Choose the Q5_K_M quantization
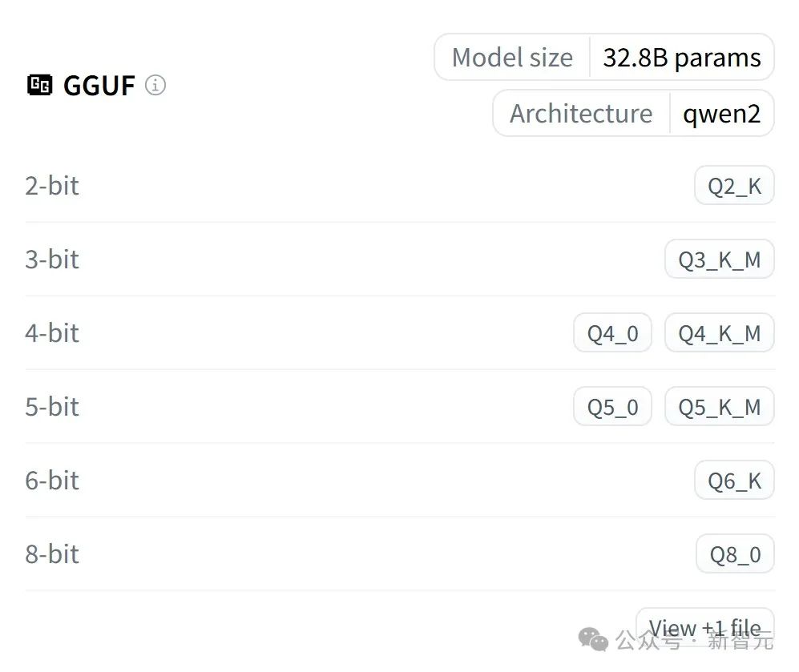The image size is (799, 672). 720,407
